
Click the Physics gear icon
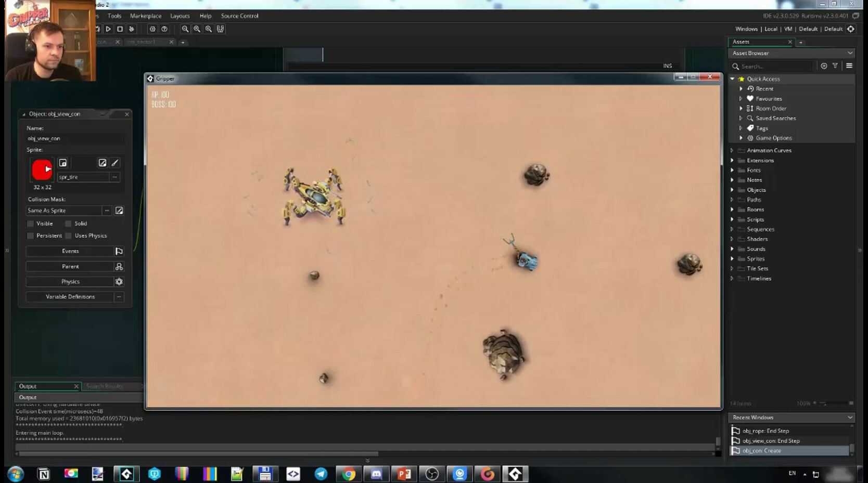119,281
